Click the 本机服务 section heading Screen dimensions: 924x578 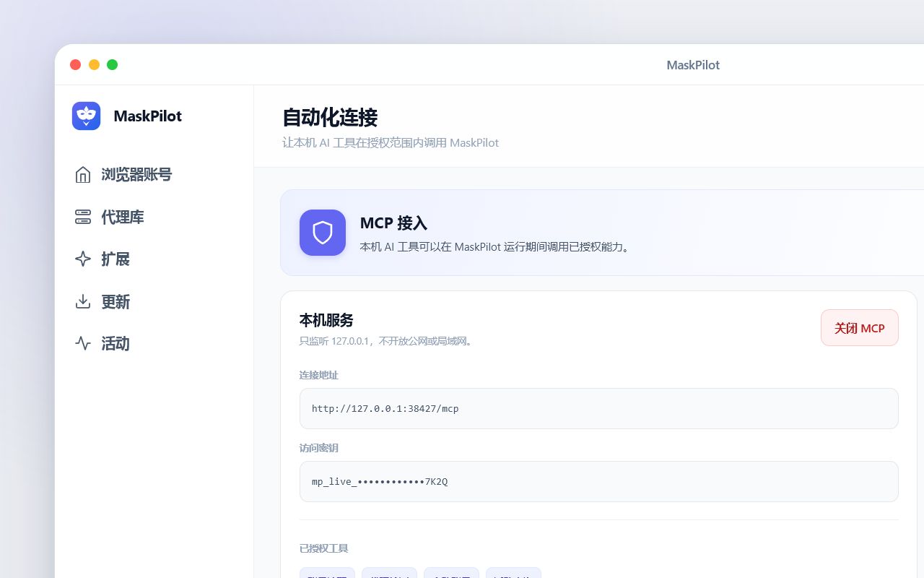coord(326,320)
